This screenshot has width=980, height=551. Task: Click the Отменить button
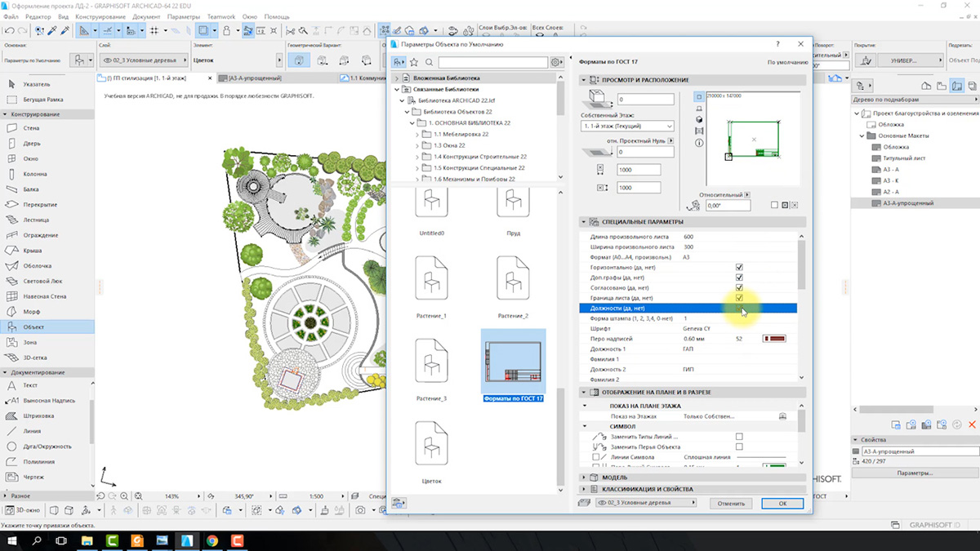pos(731,504)
